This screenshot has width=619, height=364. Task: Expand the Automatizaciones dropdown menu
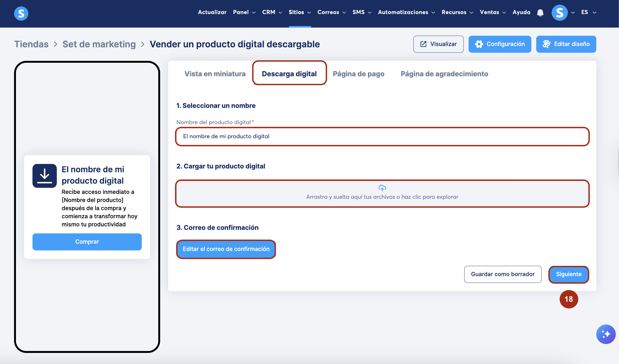406,12
